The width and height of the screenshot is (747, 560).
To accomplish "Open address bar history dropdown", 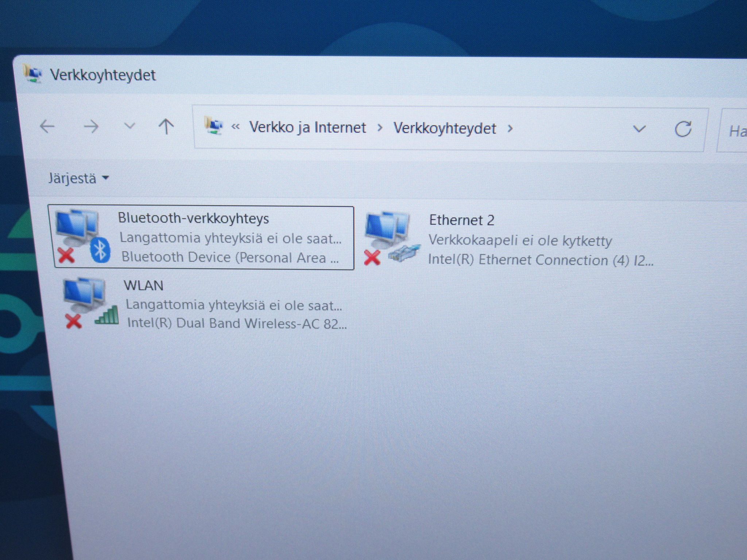I will pyautogui.click(x=639, y=129).
